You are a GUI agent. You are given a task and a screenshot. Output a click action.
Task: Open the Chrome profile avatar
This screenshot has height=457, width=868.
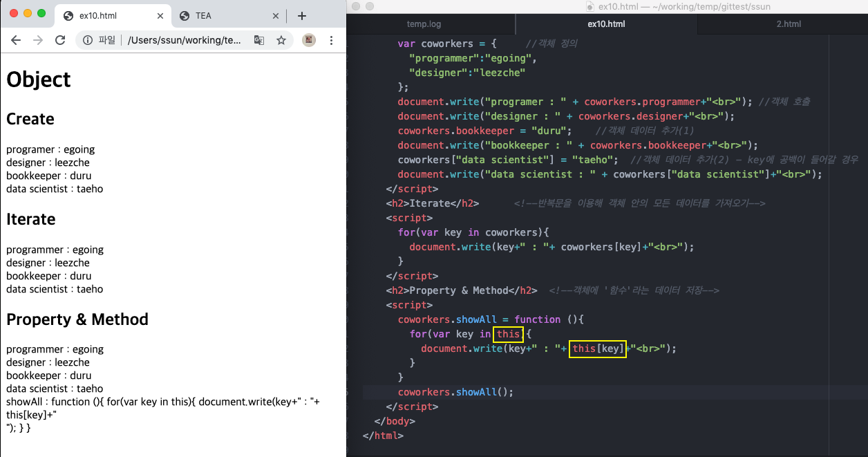point(309,41)
